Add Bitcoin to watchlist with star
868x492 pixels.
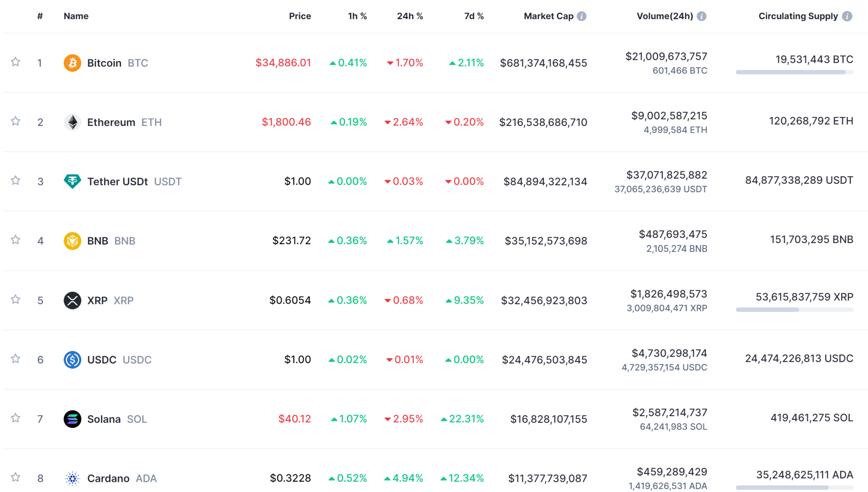click(x=16, y=62)
